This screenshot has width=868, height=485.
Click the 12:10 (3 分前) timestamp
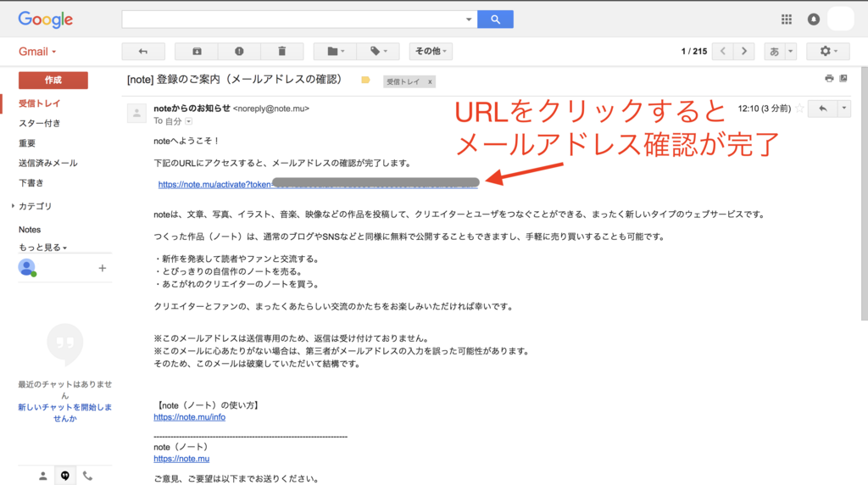pos(764,109)
